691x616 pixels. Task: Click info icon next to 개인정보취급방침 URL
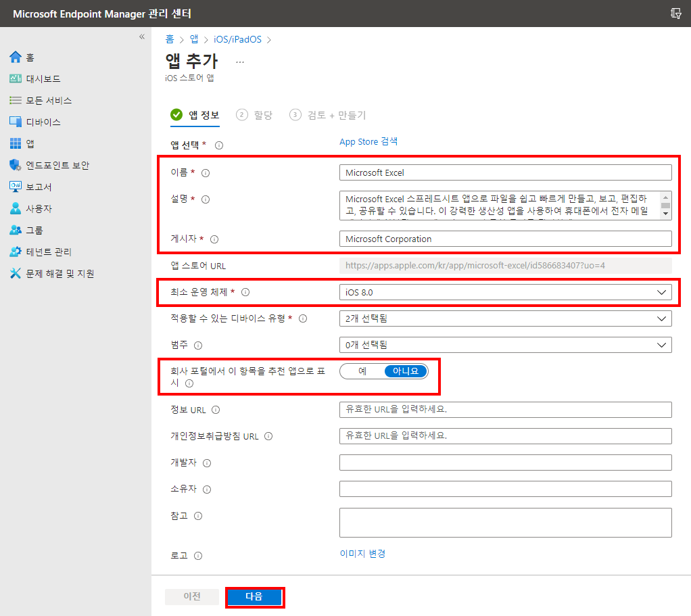pos(268,436)
